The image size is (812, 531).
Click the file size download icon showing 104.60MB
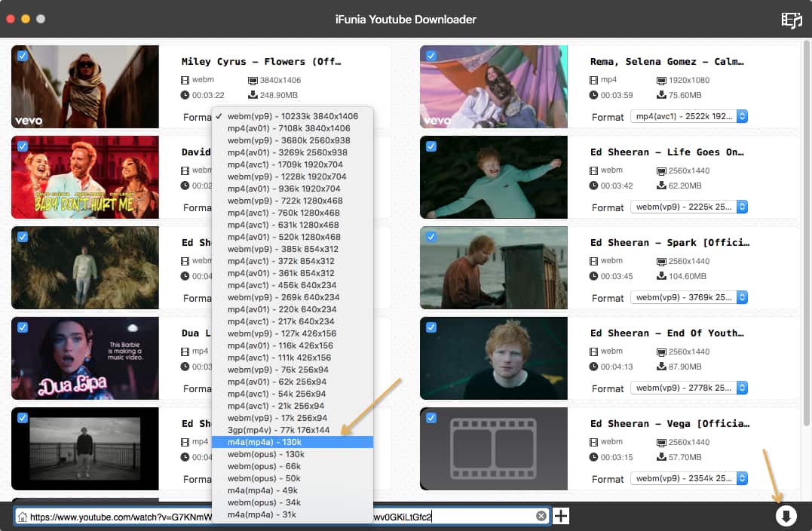click(x=660, y=276)
